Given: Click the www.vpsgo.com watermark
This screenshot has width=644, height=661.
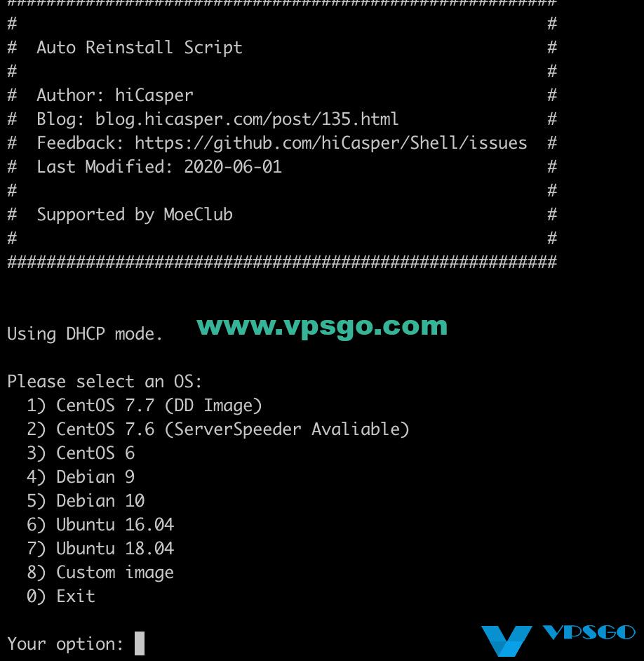Looking at the screenshot, I should tap(322, 327).
